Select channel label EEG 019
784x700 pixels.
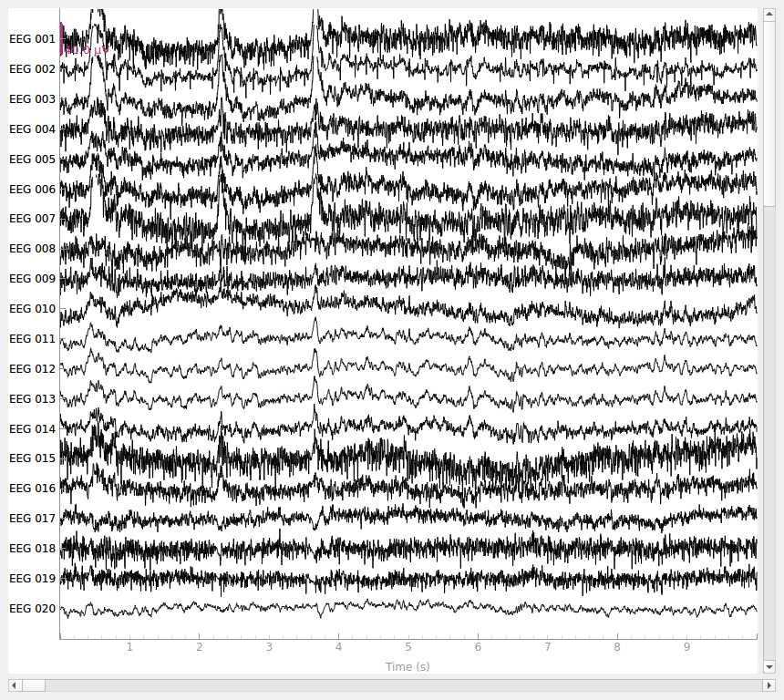pos(33,578)
